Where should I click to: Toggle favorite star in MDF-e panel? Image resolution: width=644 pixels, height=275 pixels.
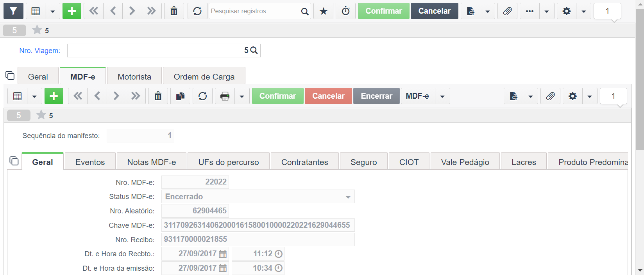[41, 115]
